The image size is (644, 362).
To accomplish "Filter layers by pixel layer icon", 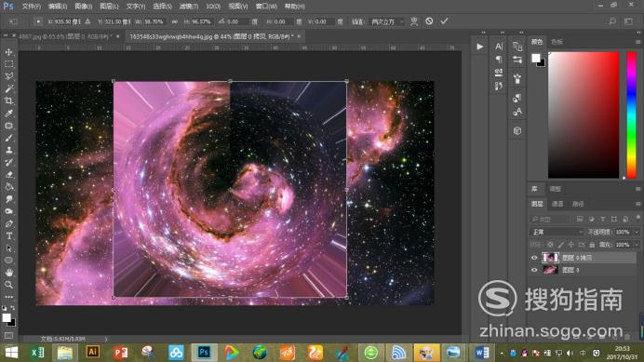I will (x=580, y=219).
